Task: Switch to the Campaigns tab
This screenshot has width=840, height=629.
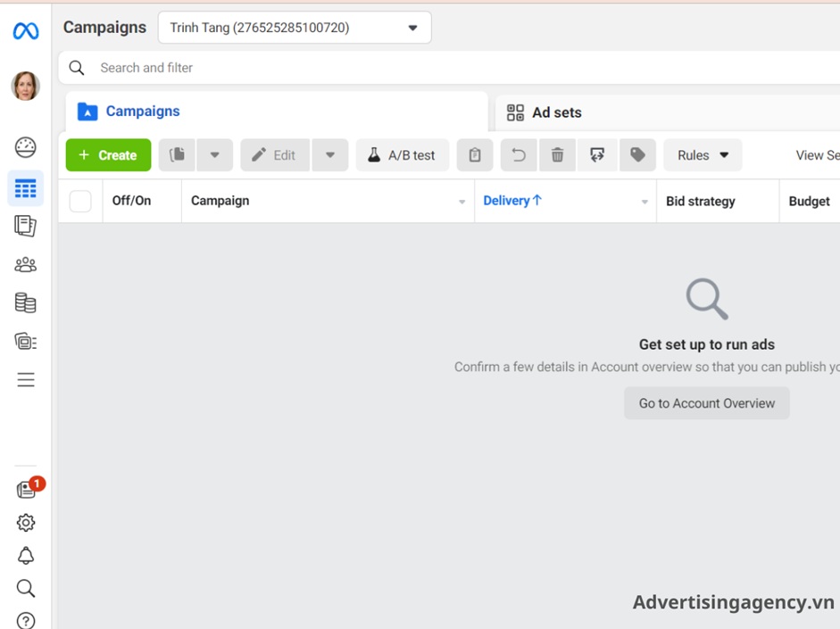Action: 277,112
